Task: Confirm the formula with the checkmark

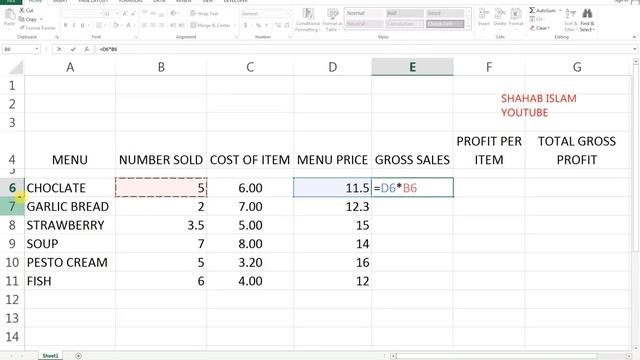Action: pyautogui.click(x=73, y=49)
